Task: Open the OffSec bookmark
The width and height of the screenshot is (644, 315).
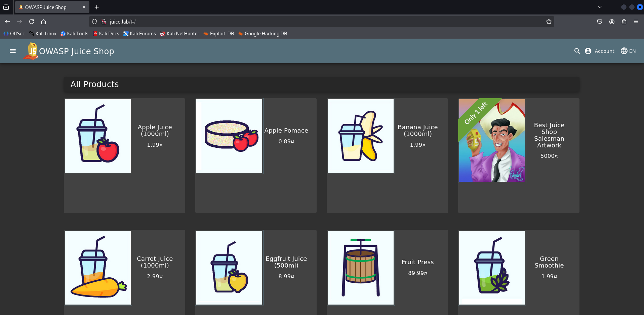Action: [x=14, y=34]
